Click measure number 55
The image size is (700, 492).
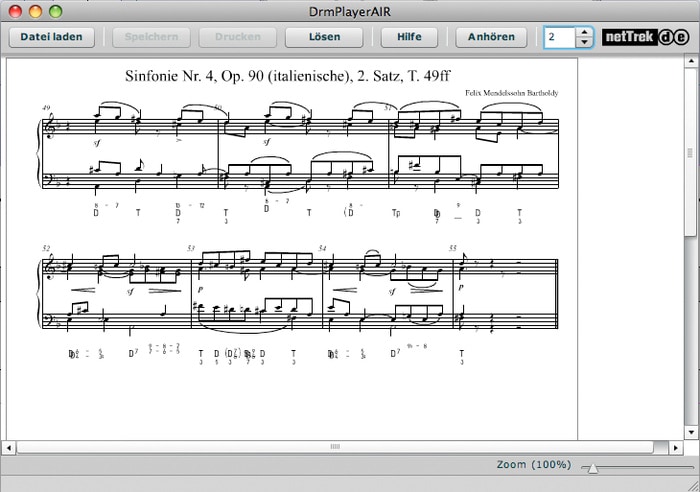point(453,248)
